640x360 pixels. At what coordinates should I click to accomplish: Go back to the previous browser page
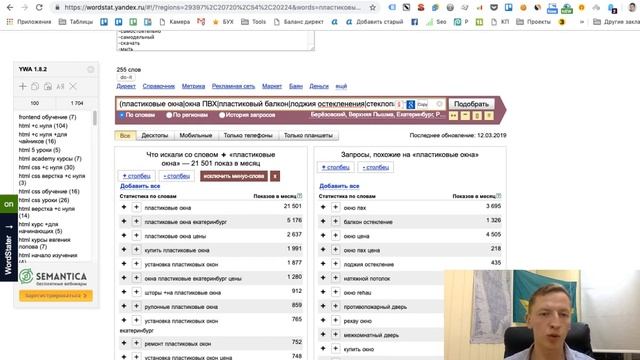coord(10,7)
